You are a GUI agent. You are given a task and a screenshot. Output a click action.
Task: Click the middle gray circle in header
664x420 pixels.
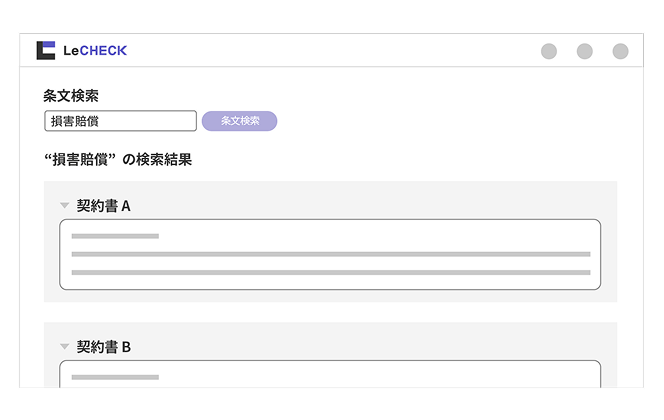click(585, 51)
